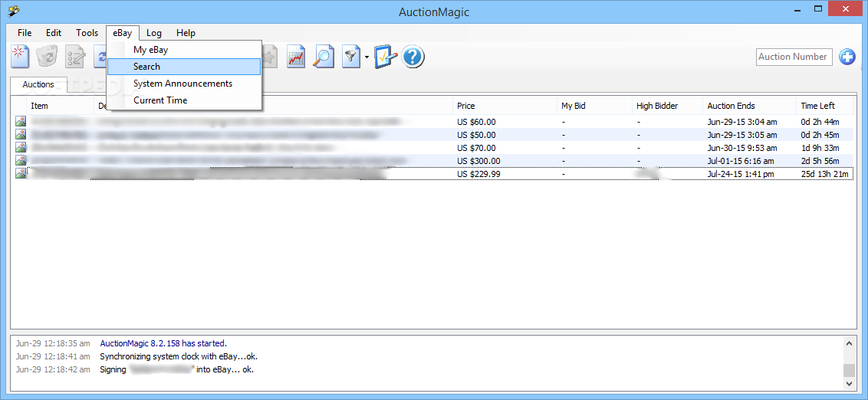Viewport: 868px width, 400px height.
Task: Select the US $50.00 price cell
Action: 476,135
